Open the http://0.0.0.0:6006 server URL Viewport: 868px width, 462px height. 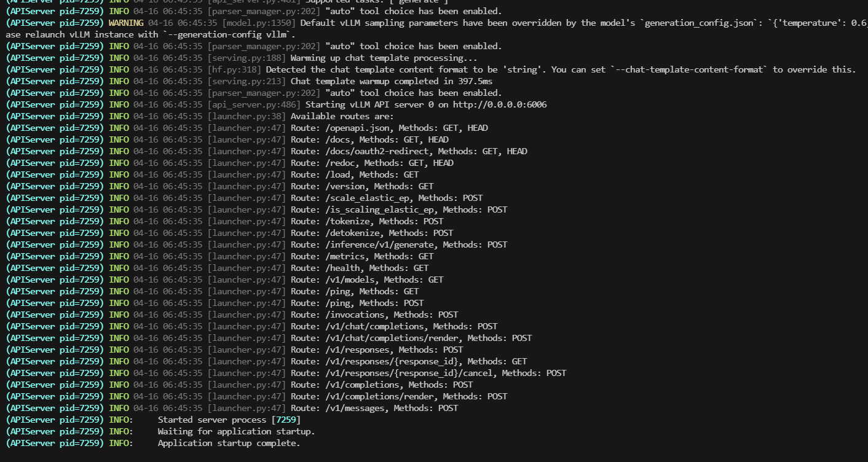coord(500,104)
